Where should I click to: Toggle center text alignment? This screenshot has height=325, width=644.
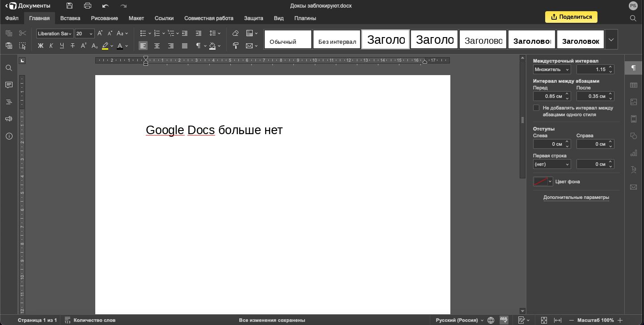157,46
